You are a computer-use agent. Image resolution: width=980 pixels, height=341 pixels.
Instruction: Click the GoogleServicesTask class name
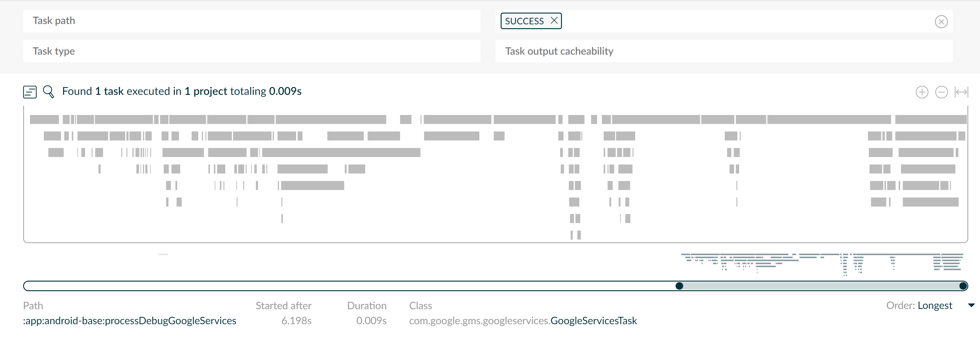(x=593, y=321)
